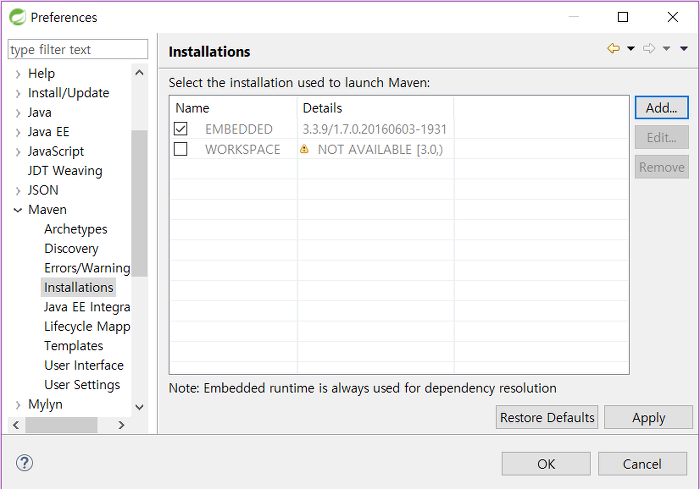Click the back navigation arrow icon
700x489 pixels.
coord(613,48)
